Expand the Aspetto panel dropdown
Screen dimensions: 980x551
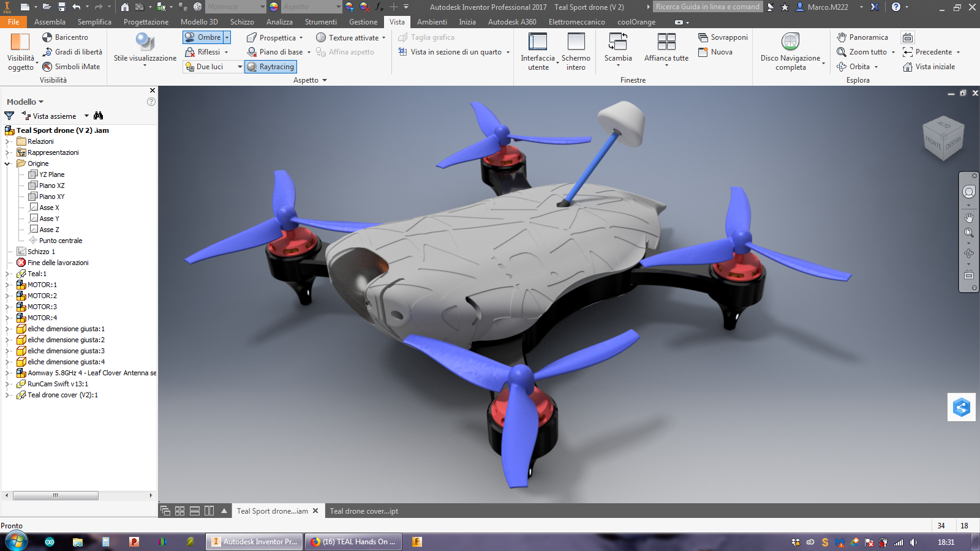tap(324, 80)
